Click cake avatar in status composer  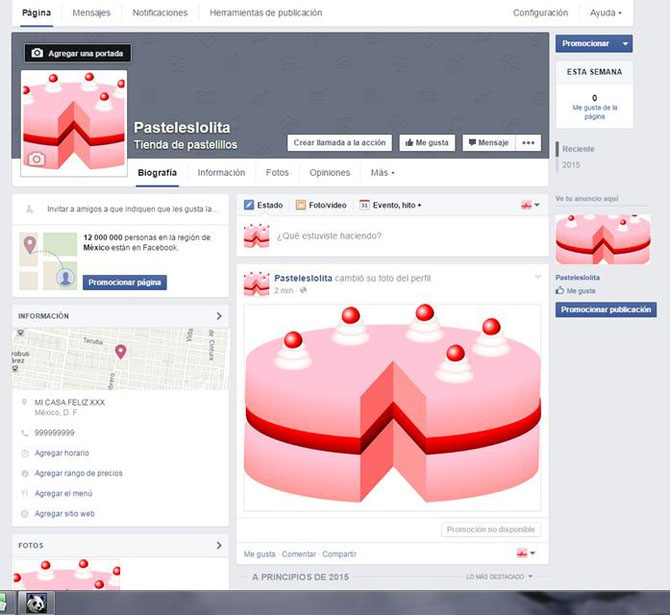pos(256,235)
